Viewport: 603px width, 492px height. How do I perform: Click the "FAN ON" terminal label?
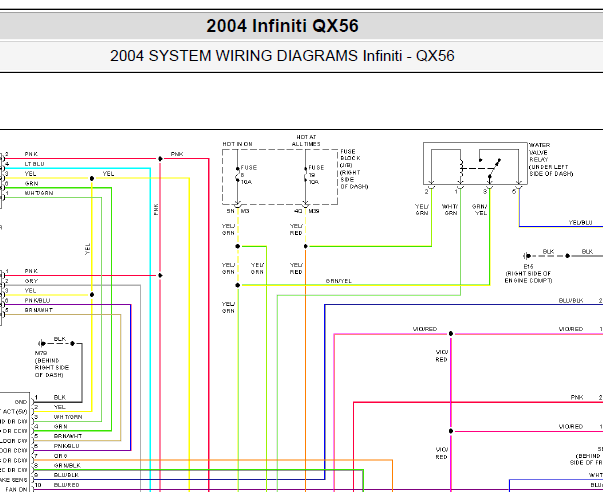[x=17, y=489]
